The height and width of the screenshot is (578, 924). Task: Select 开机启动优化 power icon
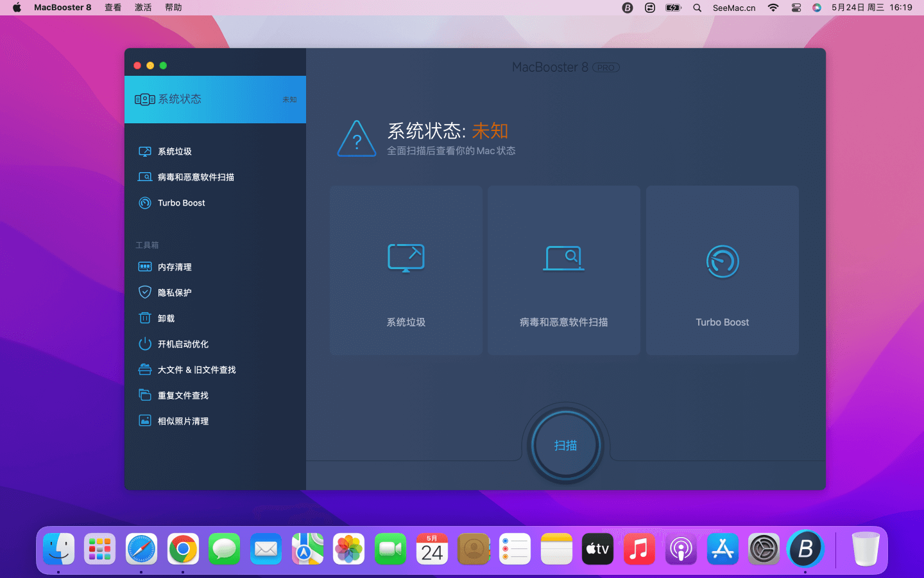coord(145,344)
